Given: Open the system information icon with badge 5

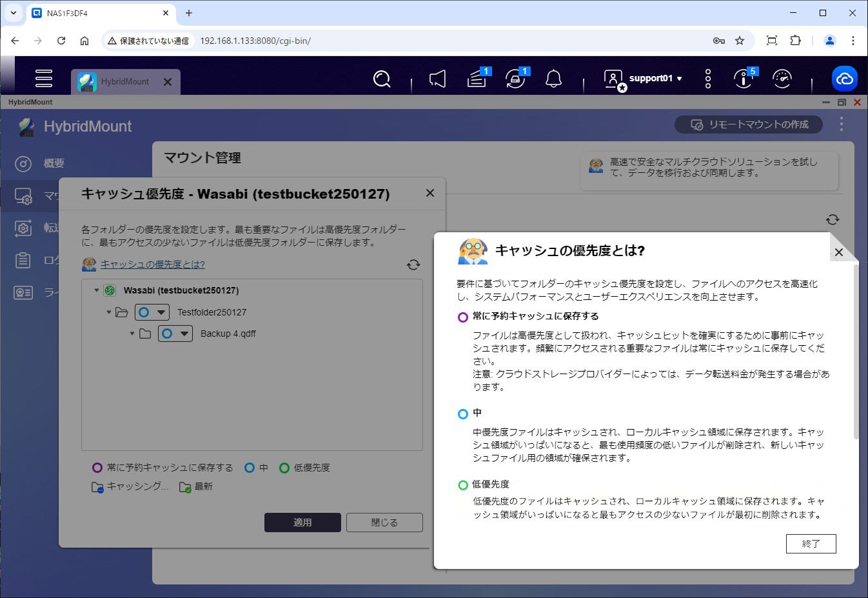Looking at the screenshot, I should point(745,78).
